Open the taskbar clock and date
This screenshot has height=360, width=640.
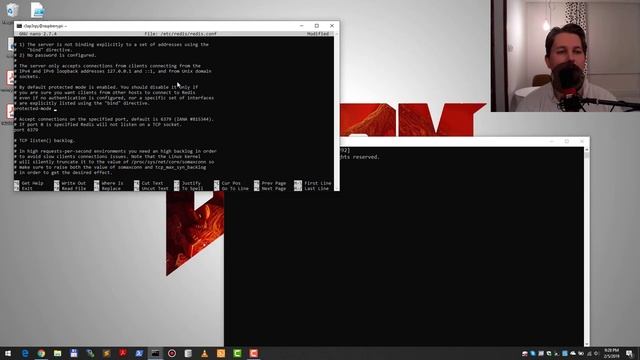click(611, 353)
